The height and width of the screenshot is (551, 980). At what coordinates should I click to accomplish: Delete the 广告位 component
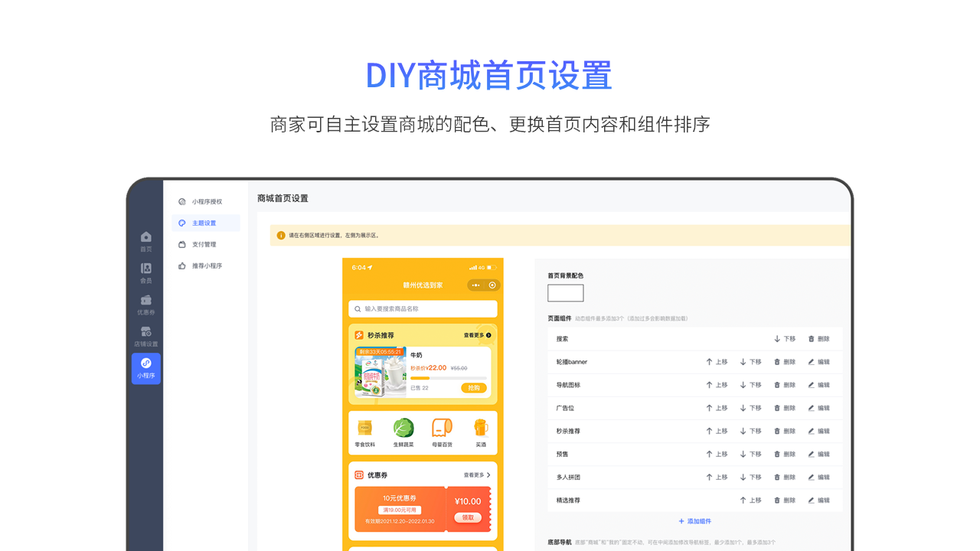pos(785,408)
